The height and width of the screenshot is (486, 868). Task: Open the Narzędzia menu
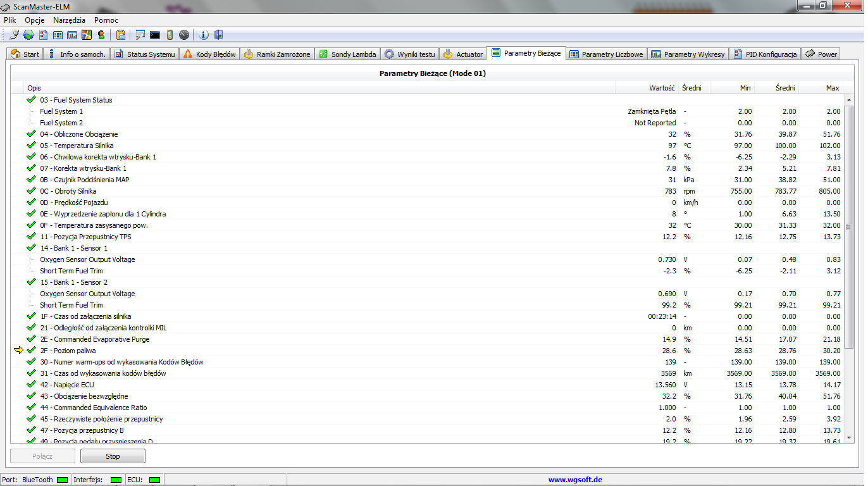(x=69, y=20)
